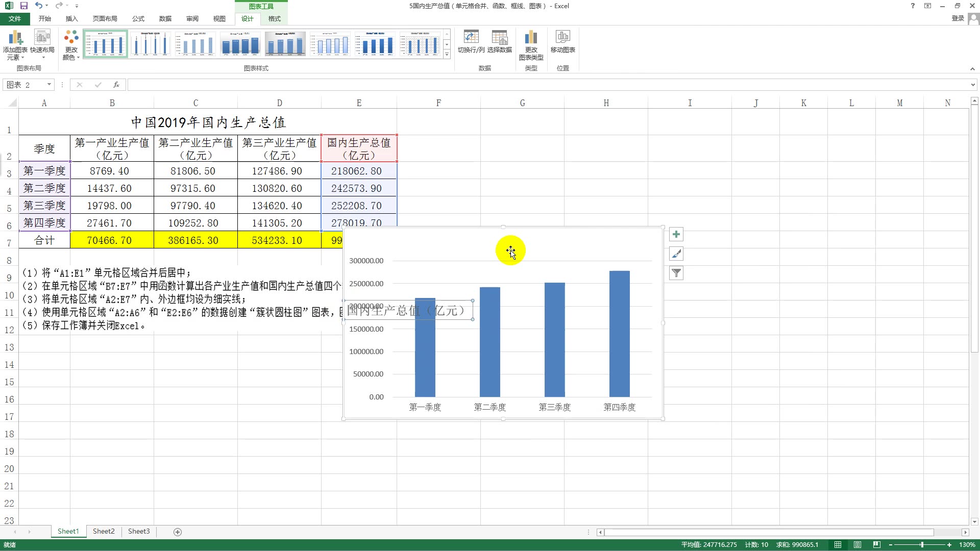Viewport: 980px width, 551px height.
Task: Click the Undo icon
Action: pyautogui.click(x=39, y=6)
